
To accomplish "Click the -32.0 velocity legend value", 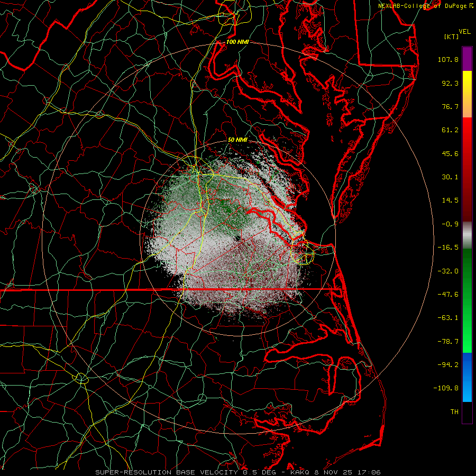I will tap(448, 271).
